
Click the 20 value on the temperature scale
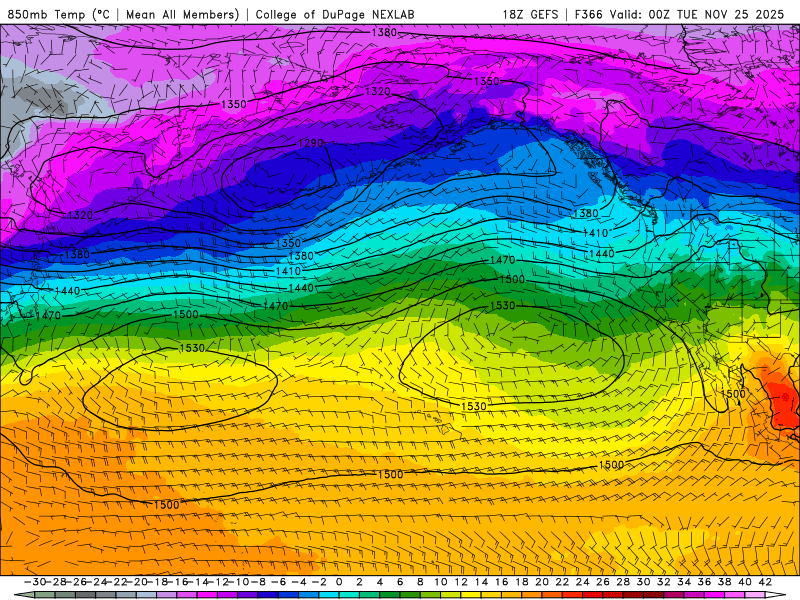coord(542,582)
